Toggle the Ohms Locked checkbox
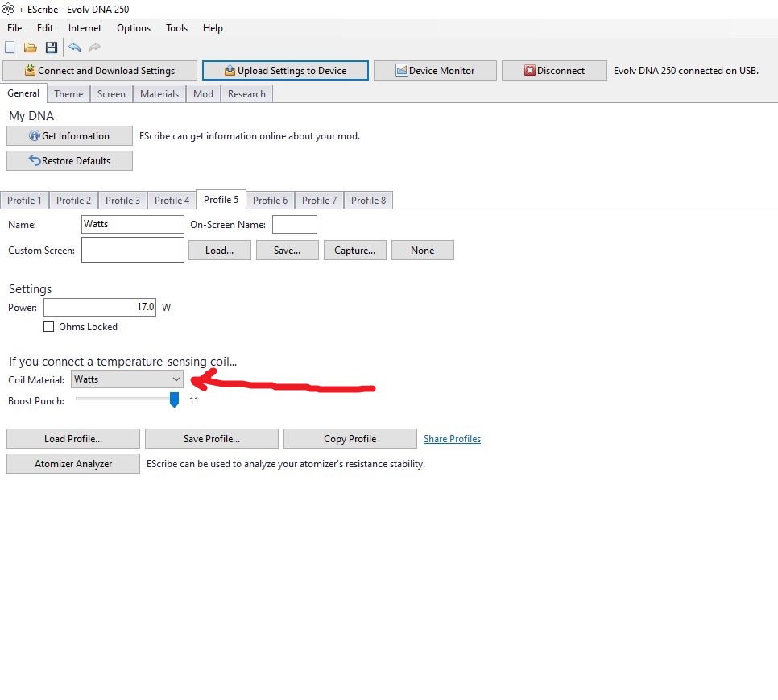 pyautogui.click(x=48, y=327)
